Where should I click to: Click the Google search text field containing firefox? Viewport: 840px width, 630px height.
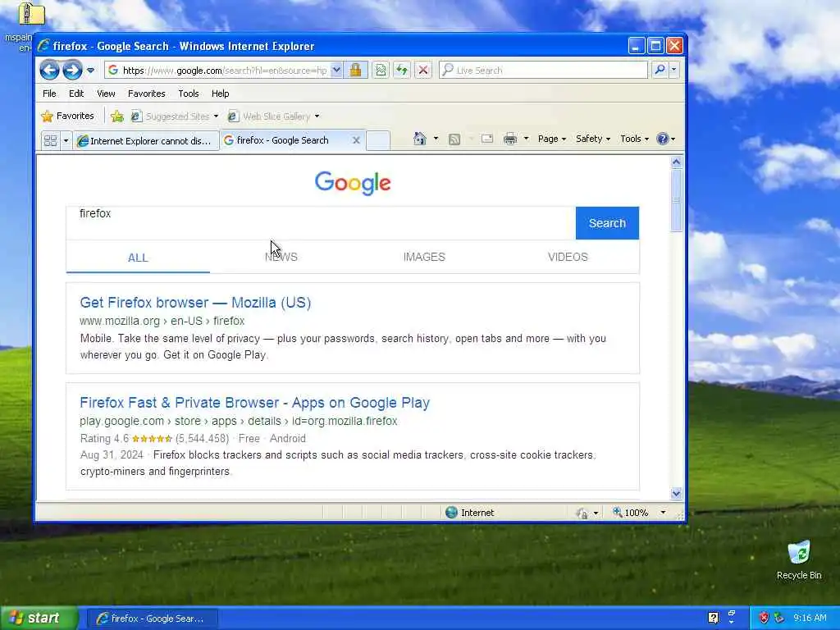[321, 223]
